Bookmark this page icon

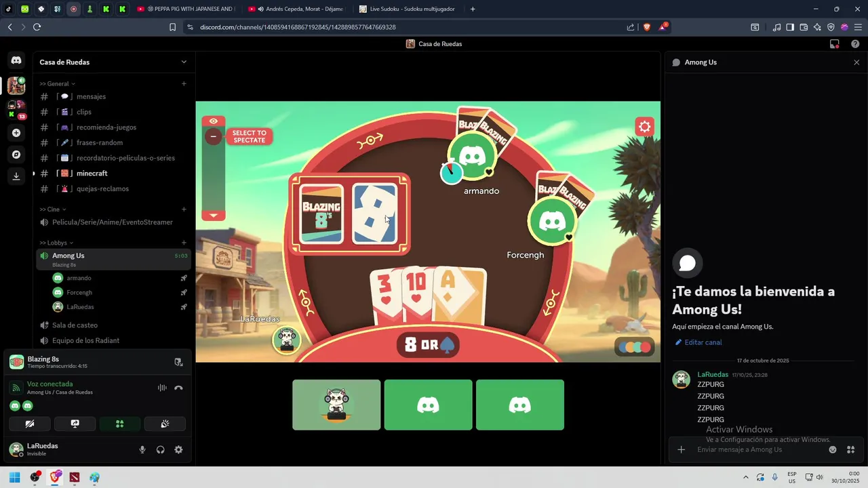click(173, 27)
